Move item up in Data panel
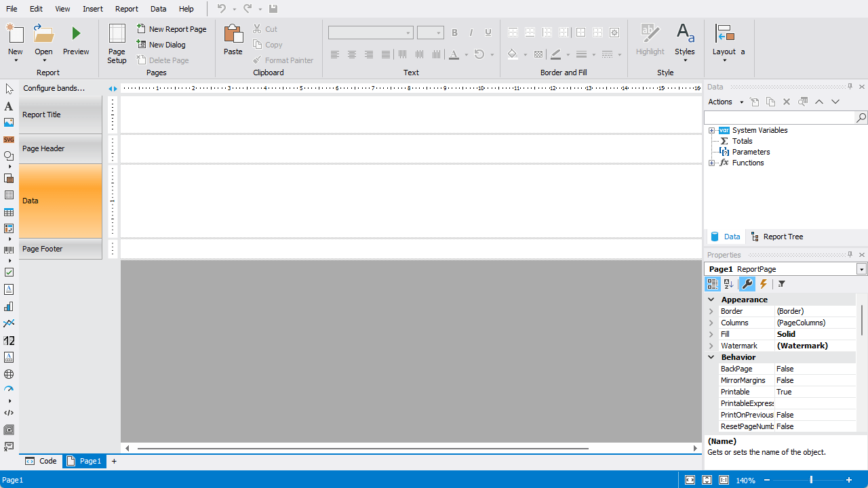The image size is (868, 488). click(x=819, y=102)
